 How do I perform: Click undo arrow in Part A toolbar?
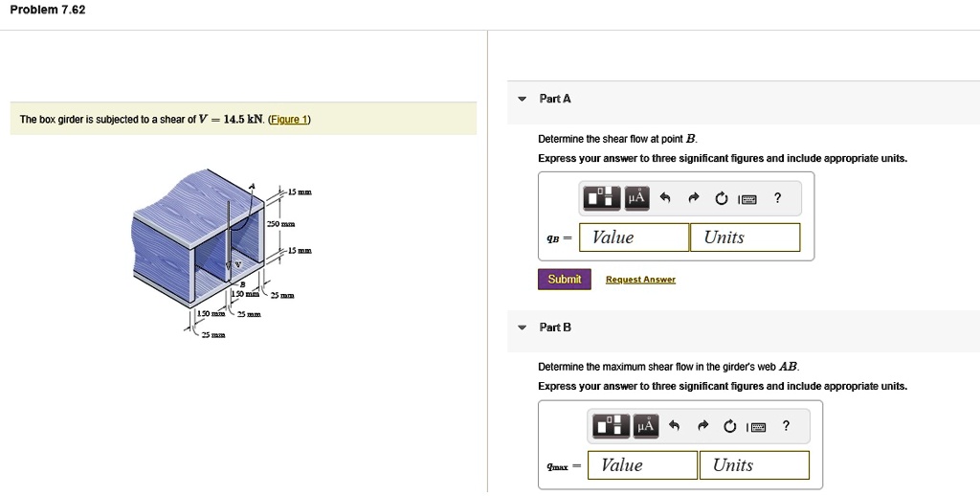tap(665, 198)
